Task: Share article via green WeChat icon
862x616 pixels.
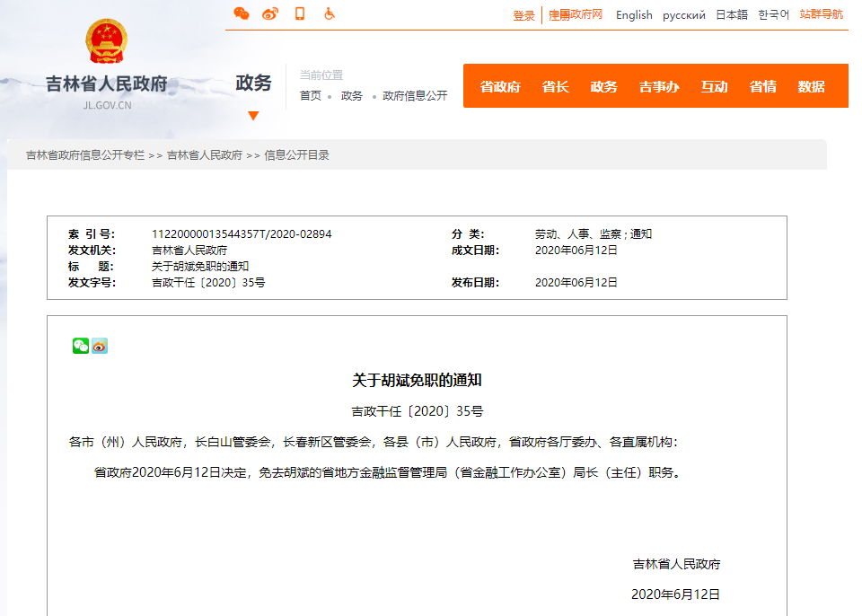Action: coord(81,346)
